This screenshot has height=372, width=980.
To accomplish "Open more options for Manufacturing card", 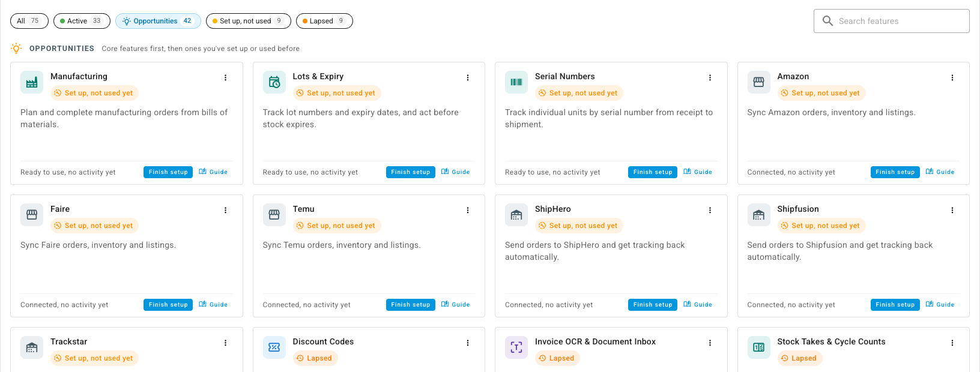I will (x=226, y=77).
